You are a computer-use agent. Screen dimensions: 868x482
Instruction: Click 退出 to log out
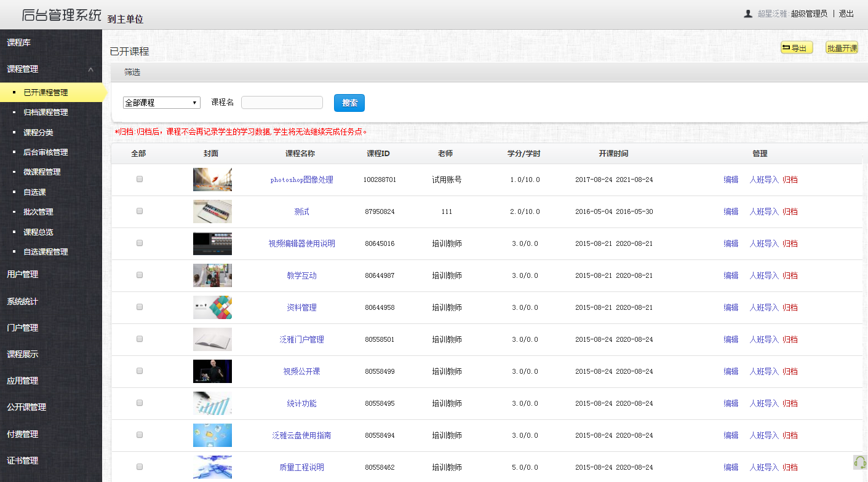846,13
